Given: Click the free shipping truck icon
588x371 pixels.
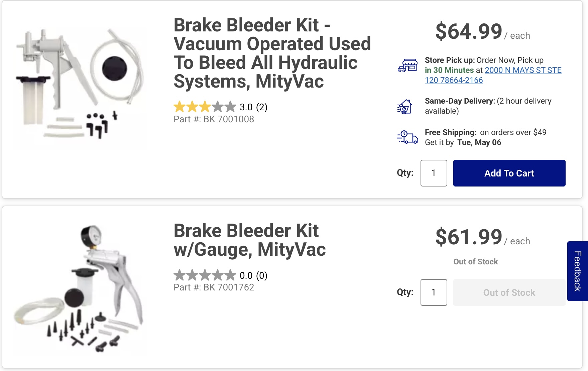Looking at the screenshot, I should (x=407, y=137).
